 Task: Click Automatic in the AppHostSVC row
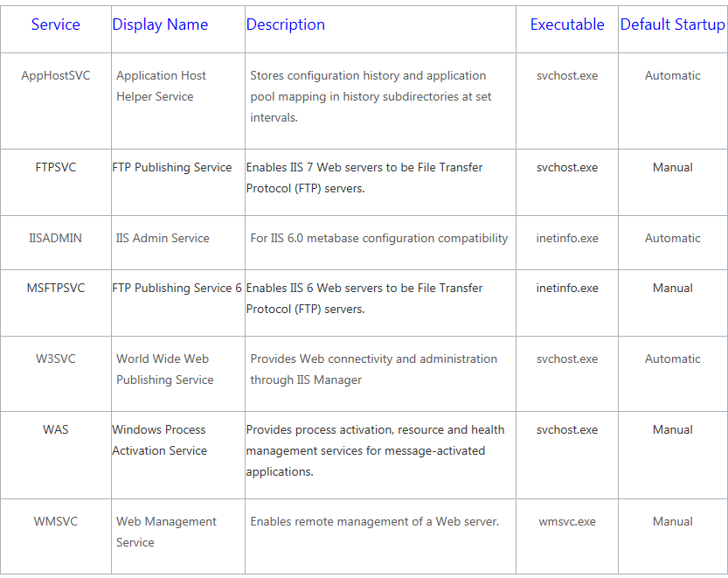tap(673, 75)
